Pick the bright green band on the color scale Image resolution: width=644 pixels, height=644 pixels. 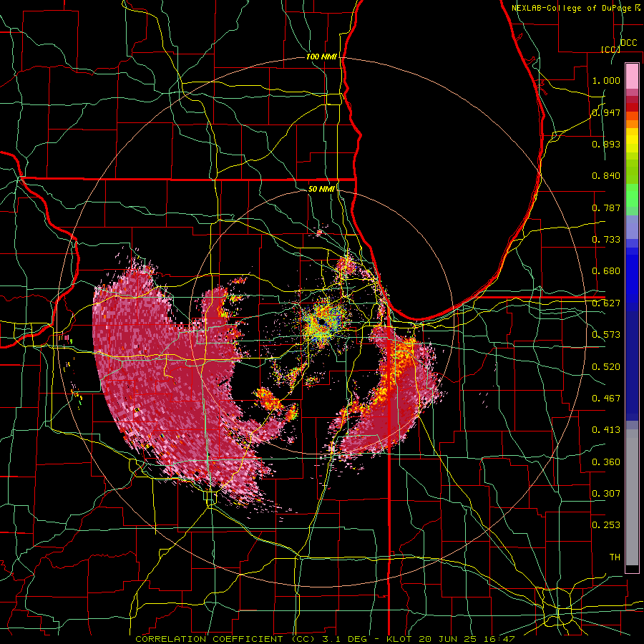(632, 195)
